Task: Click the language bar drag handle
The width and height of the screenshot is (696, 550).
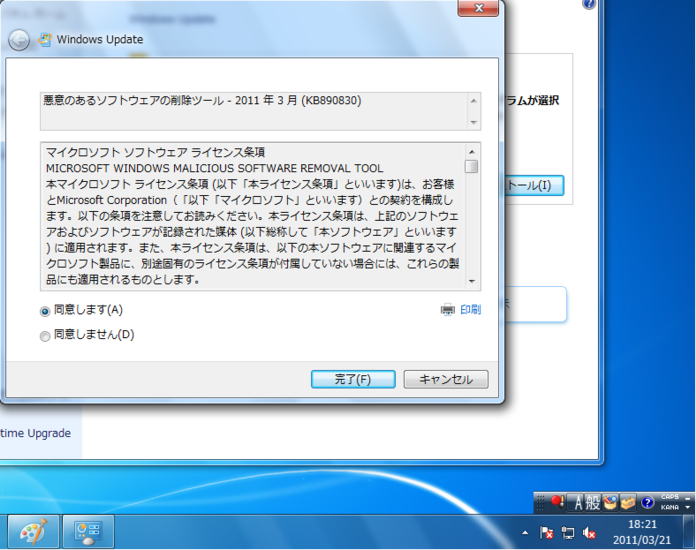Action: 540,503
